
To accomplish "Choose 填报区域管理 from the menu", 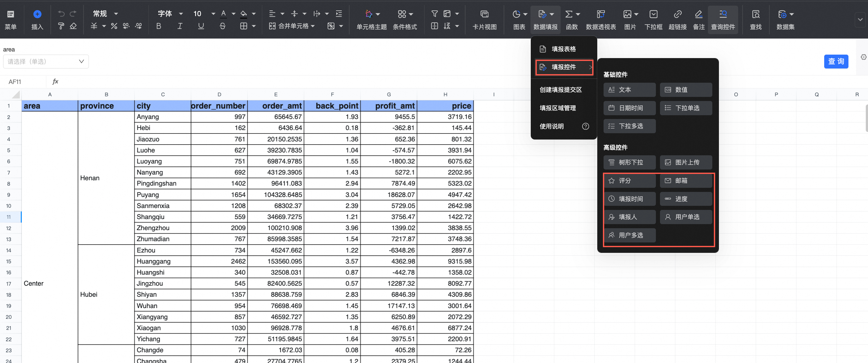I will click(x=557, y=108).
